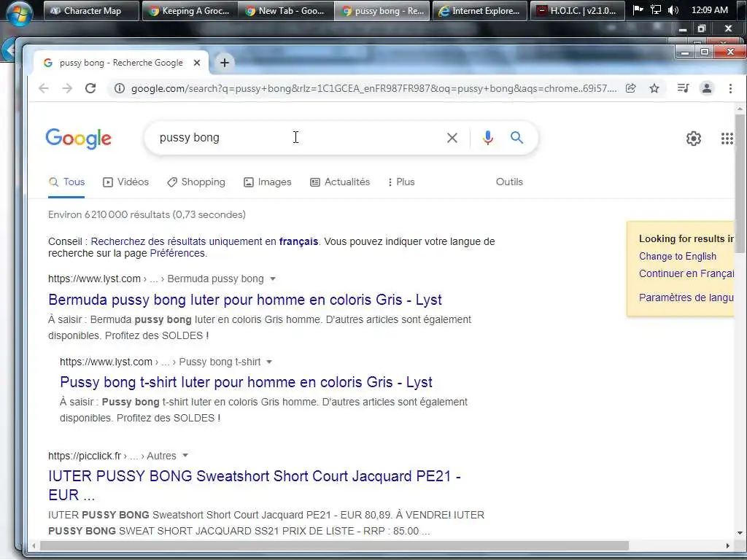Click the Windows Start orb
Viewport: 747px width, 560px height.
(19, 12)
